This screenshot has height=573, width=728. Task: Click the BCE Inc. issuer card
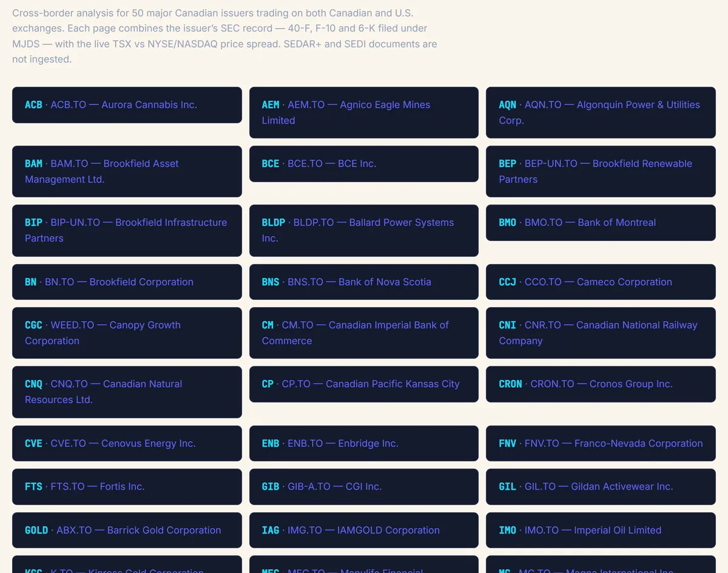pyautogui.click(x=364, y=164)
